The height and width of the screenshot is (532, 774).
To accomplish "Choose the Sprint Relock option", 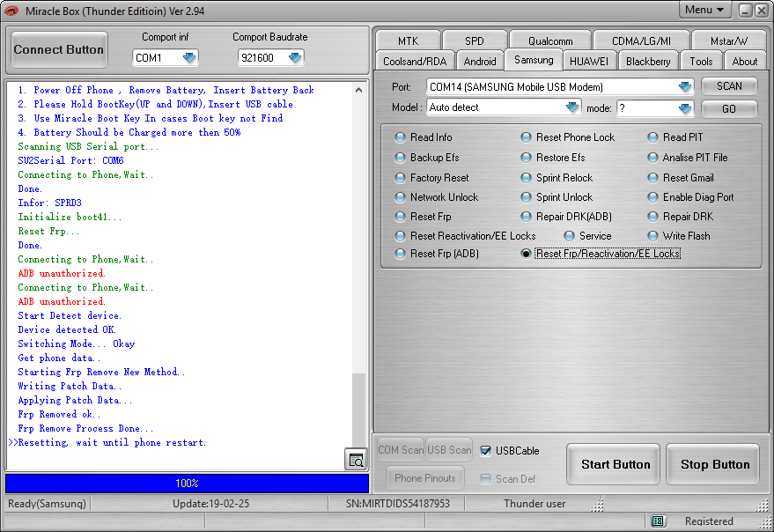I will click(527, 178).
